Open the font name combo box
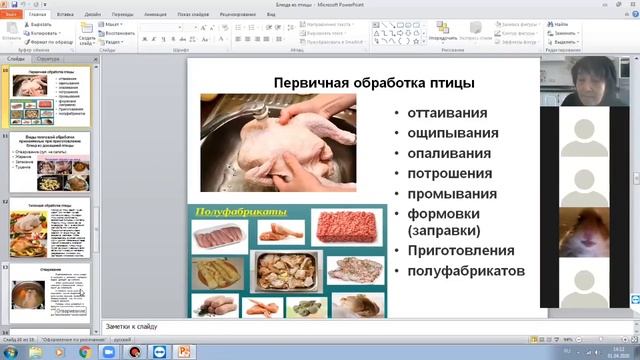This screenshot has height=360, width=640. [162, 27]
